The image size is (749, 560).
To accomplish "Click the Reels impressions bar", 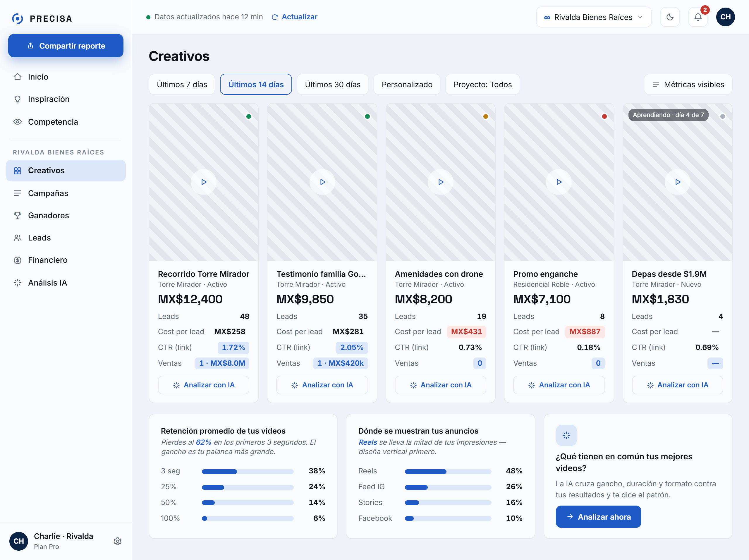I will 448,471.
